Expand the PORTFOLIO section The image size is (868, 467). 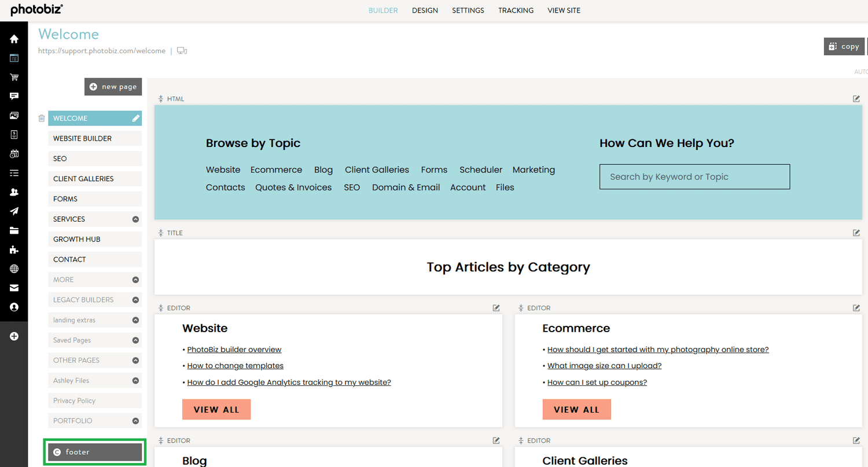(134, 421)
